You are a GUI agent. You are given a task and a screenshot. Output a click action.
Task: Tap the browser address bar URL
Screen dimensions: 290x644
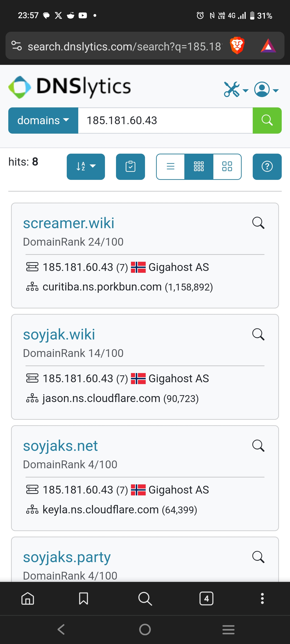click(x=125, y=46)
